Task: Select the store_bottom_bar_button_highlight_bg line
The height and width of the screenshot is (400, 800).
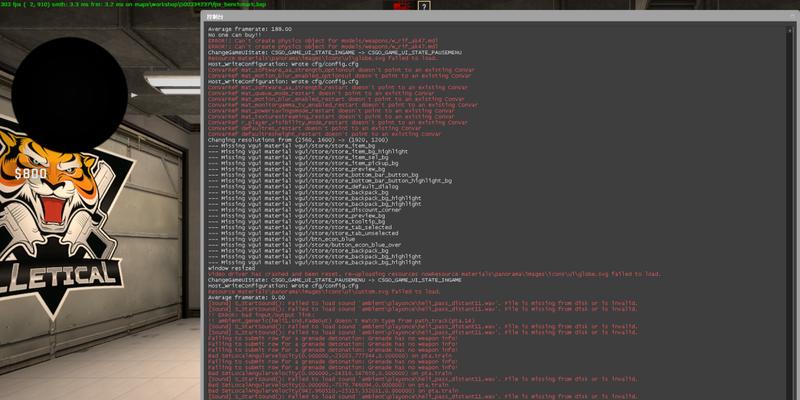Action: [330, 181]
